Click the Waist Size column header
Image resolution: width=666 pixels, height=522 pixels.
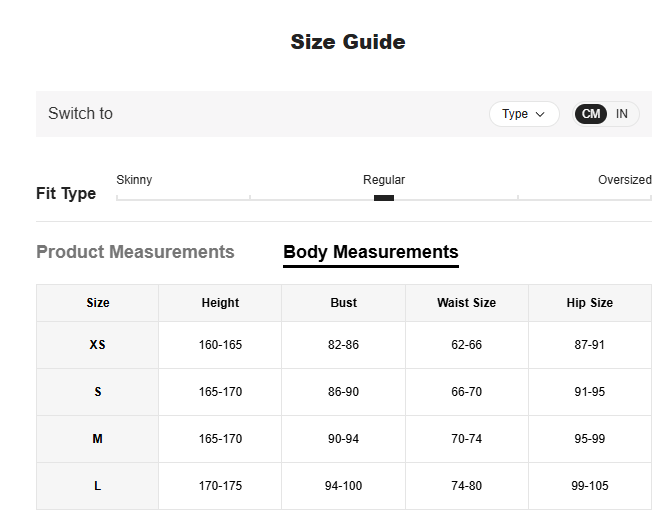pos(466,303)
